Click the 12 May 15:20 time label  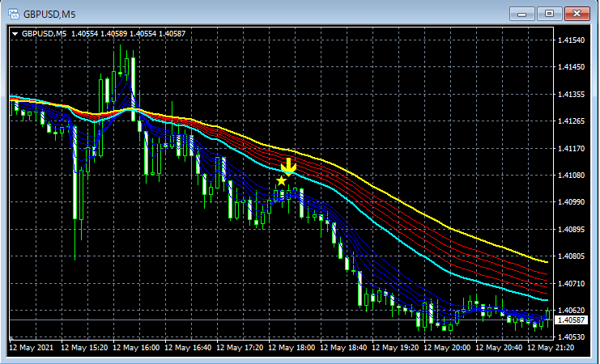[84, 348]
